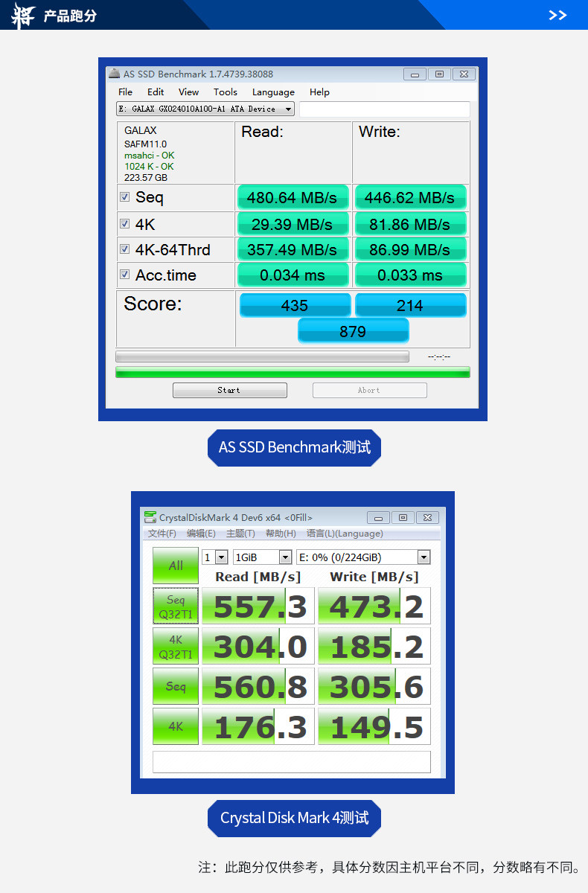This screenshot has width=588, height=893.
Task: Open the GALAX drive selection dropdown
Action: (x=205, y=109)
